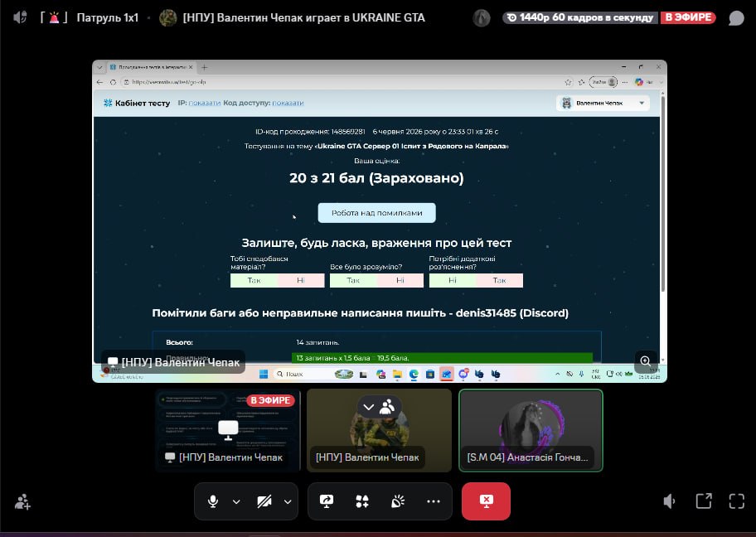756x537 pixels.
Task: Mute the microphone in call controls
Action: click(212, 501)
